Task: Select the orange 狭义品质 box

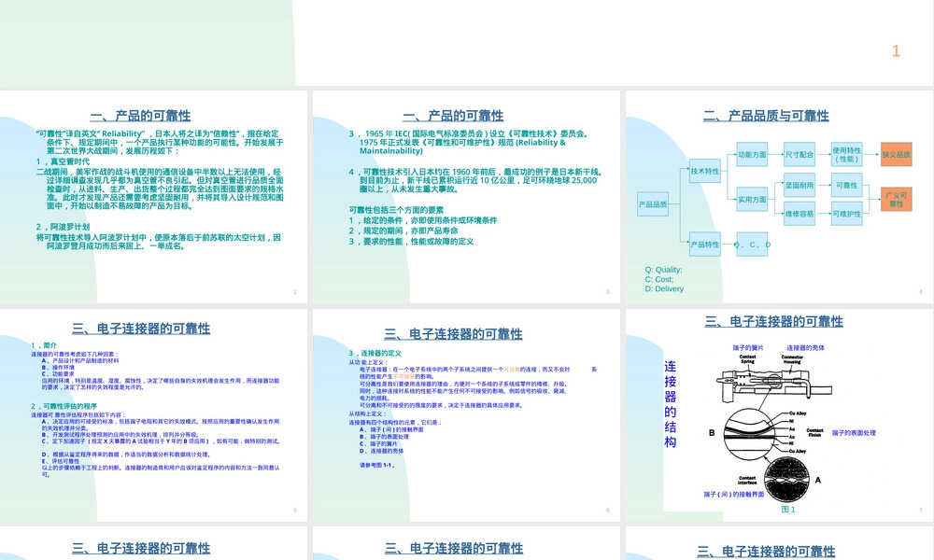Action: tap(897, 154)
